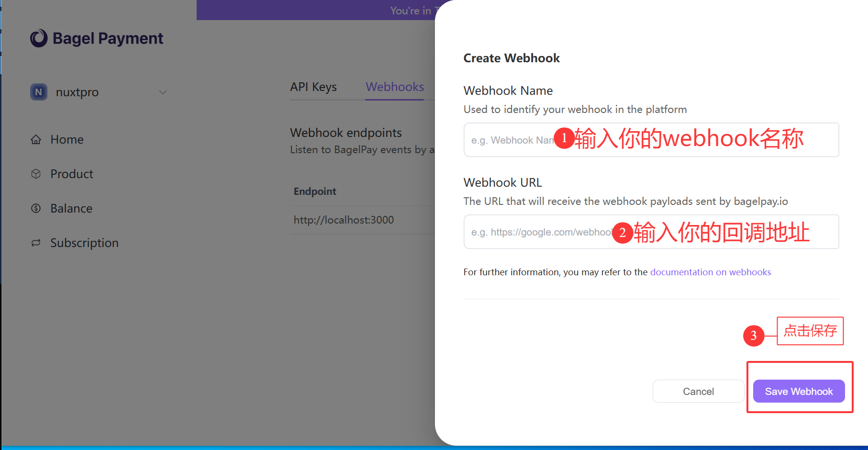Select the Webhooks tab
868x450 pixels.
(x=394, y=87)
